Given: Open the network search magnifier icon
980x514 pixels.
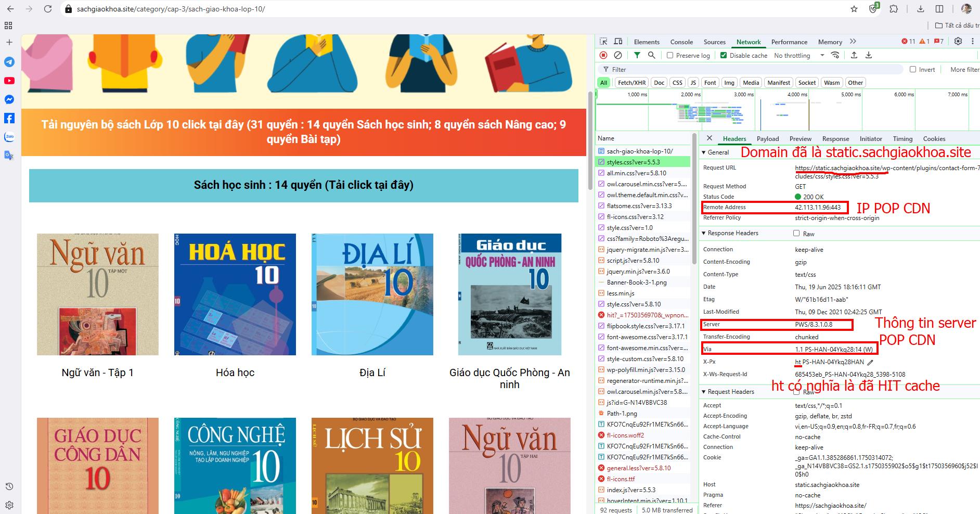Looking at the screenshot, I should pyautogui.click(x=652, y=55).
